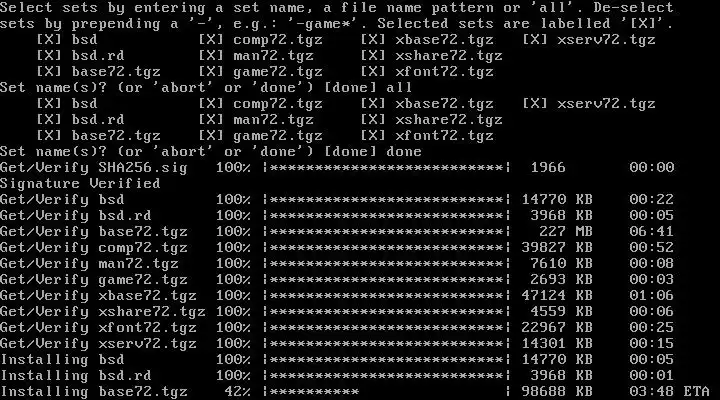Click the 03:48 remaining time value
Screen dimensions: 720x400
[652, 391]
